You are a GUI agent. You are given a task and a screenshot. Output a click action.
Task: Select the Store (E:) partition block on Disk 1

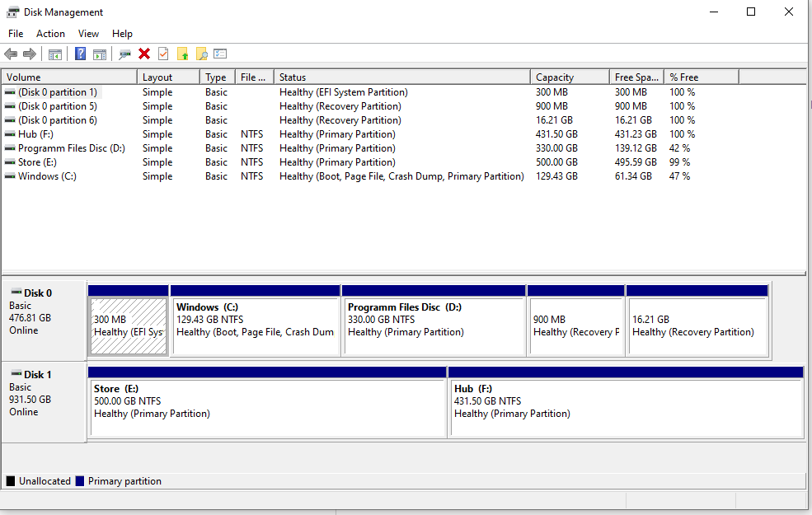tap(267, 402)
